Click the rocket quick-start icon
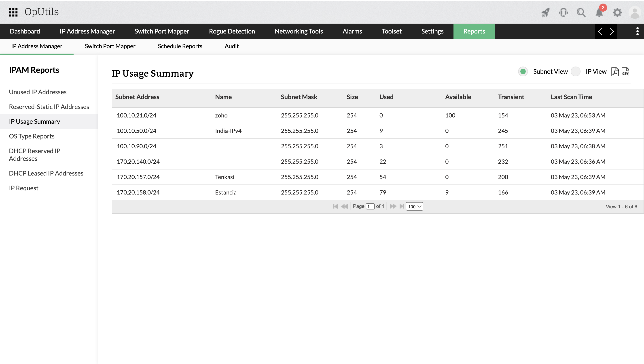Screen dimensions: 644x364 click(545, 12)
